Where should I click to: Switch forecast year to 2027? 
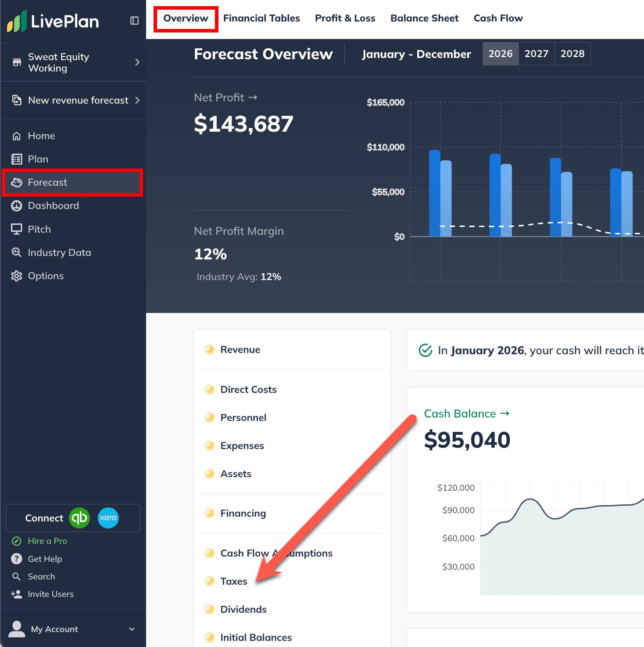pos(536,54)
